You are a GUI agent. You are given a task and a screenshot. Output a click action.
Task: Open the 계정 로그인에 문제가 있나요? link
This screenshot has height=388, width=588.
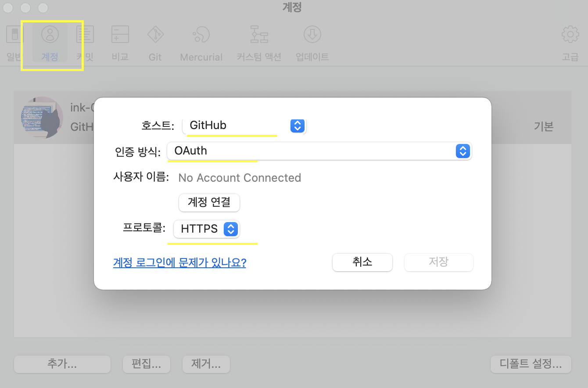[x=179, y=262]
